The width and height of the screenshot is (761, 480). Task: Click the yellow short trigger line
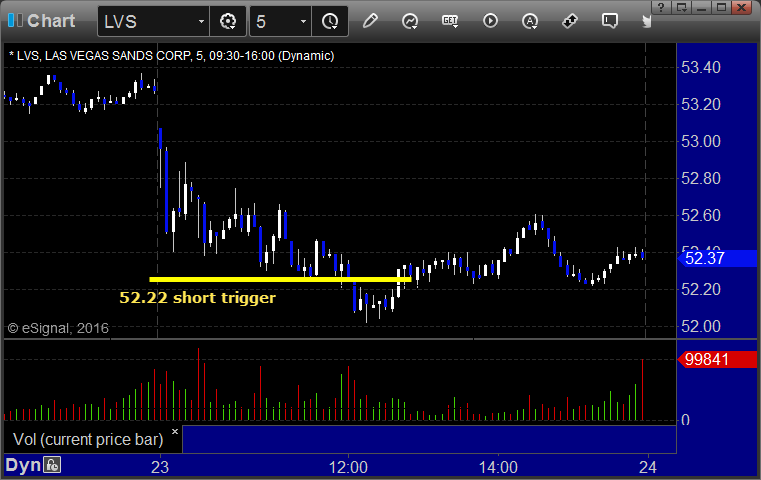tap(280, 280)
